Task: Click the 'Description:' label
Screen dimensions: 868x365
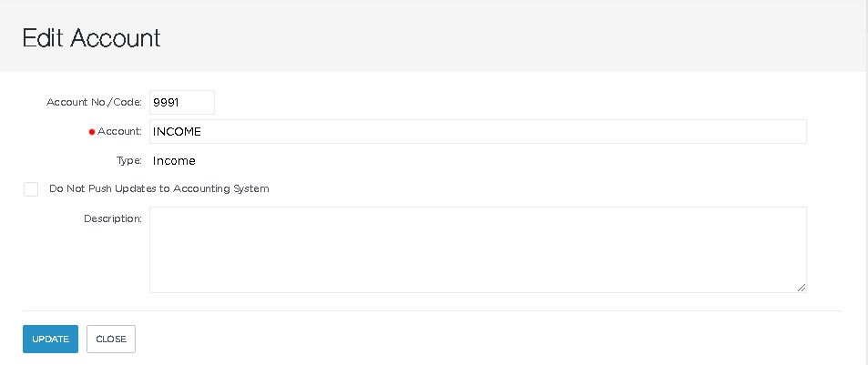Action: pyautogui.click(x=113, y=218)
